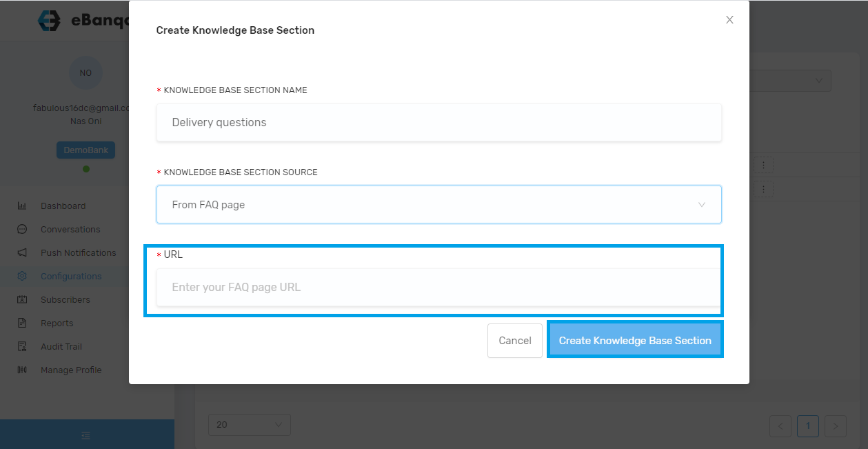Open the background page top-right dropdown

point(790,81)
